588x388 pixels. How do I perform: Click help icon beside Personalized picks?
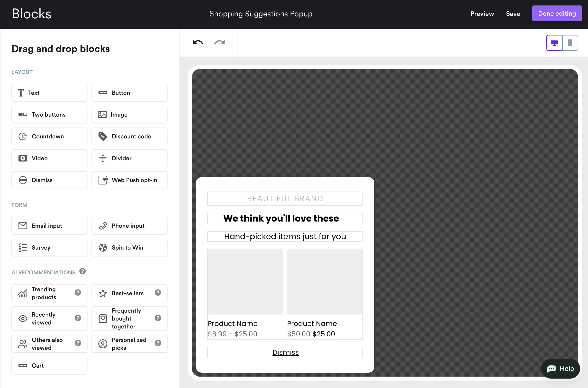pyautogui.click(x=158, y=343)
